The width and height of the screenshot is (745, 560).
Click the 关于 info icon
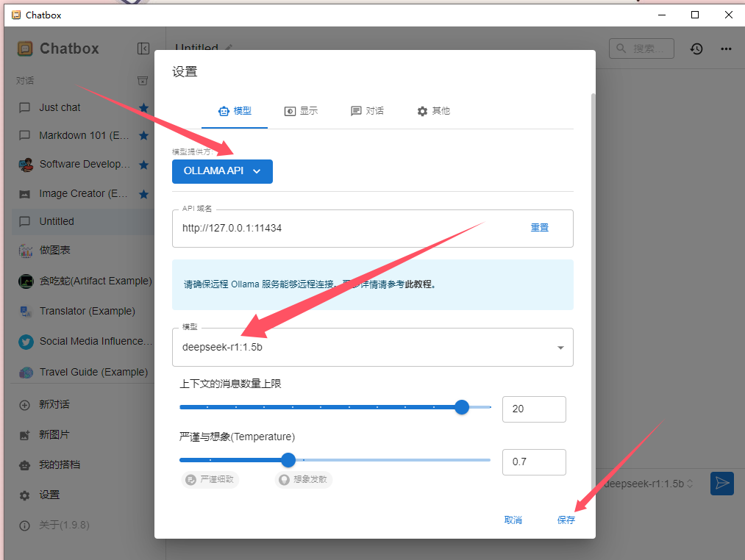click(x=24, y=525)
